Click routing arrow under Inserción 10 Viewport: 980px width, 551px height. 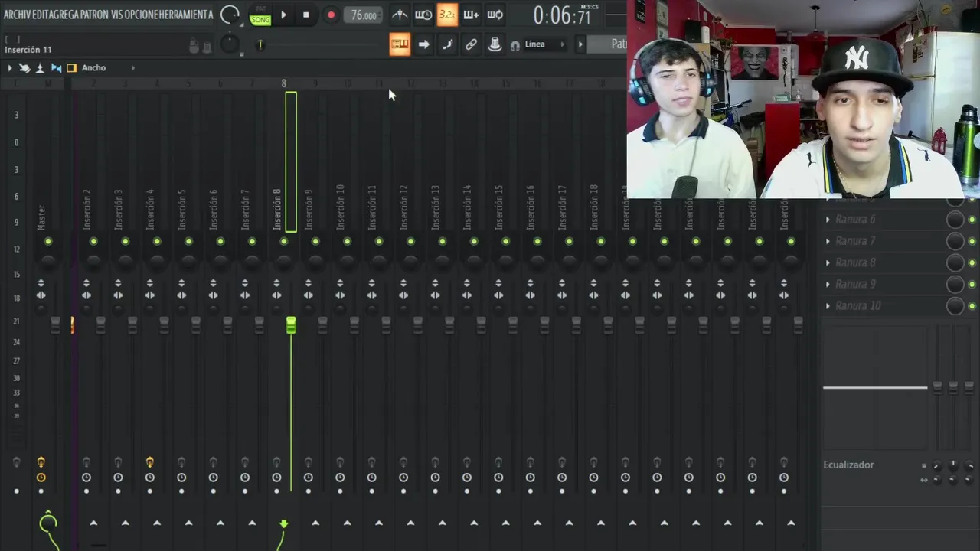click(347, 523)
